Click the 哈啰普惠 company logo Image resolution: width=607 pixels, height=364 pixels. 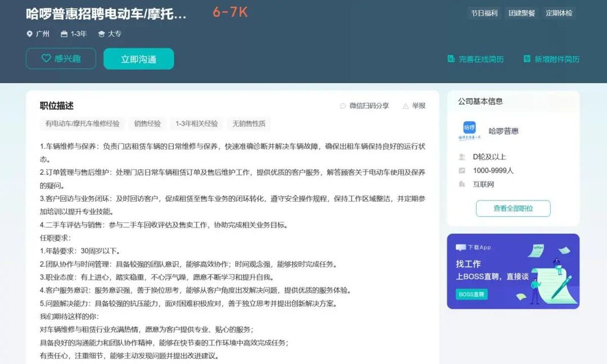coord(469,130)
